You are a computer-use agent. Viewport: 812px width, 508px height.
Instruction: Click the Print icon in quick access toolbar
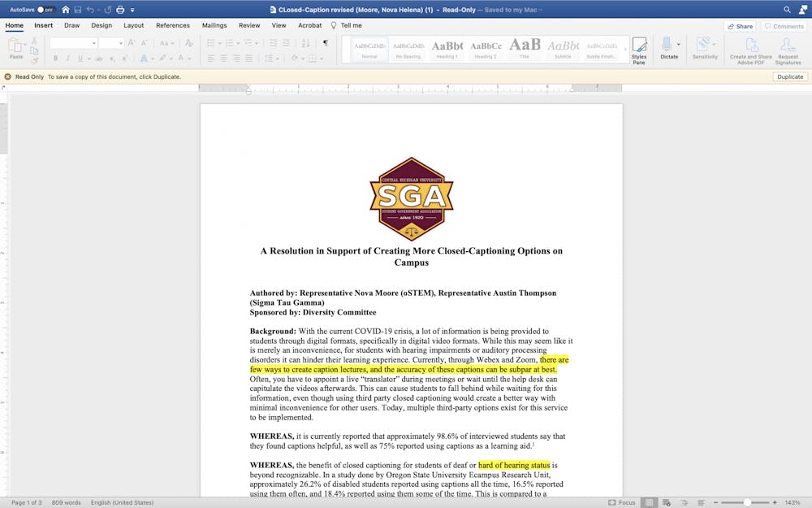(x=120, y=10)
